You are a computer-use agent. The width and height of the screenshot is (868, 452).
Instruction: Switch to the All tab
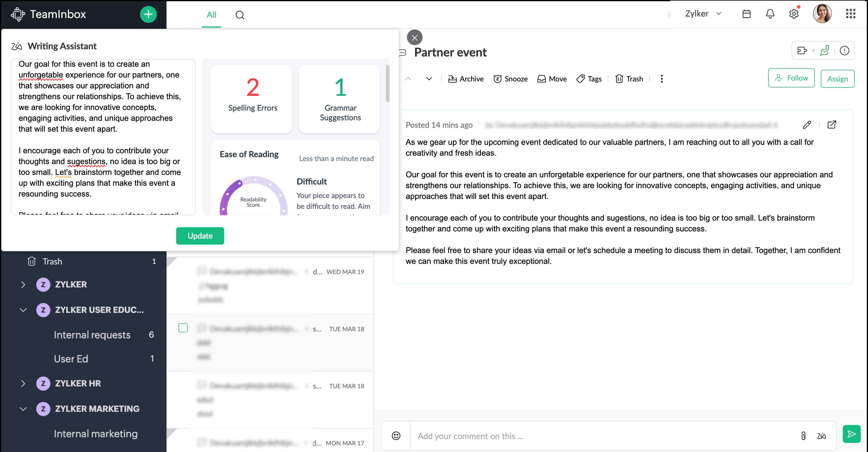[x=211, y=15]
